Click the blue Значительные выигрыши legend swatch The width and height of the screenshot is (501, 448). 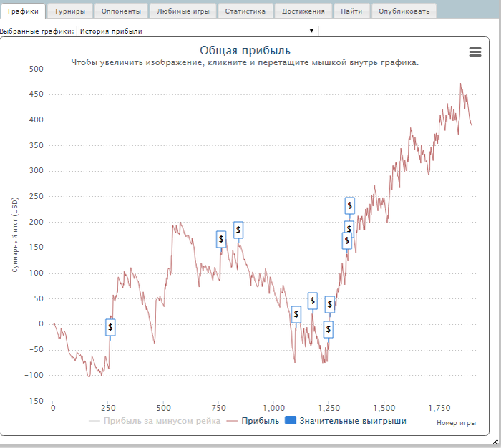point(290,420)
